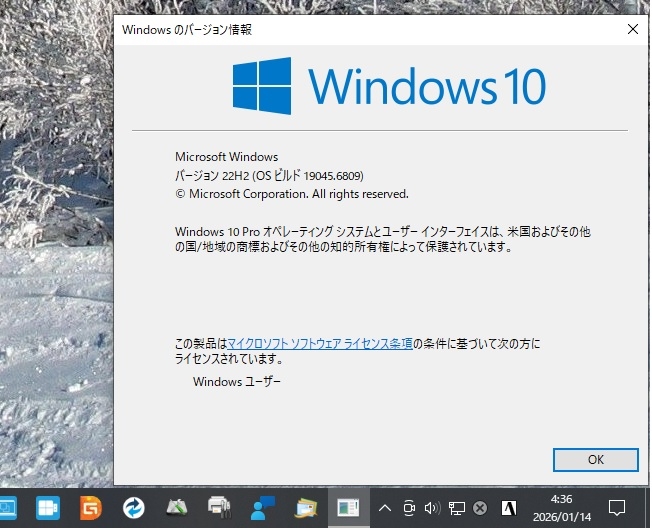Open the green pen drive-tool taskbar icon
652x531 pixels.
click(x=177, y=508)
